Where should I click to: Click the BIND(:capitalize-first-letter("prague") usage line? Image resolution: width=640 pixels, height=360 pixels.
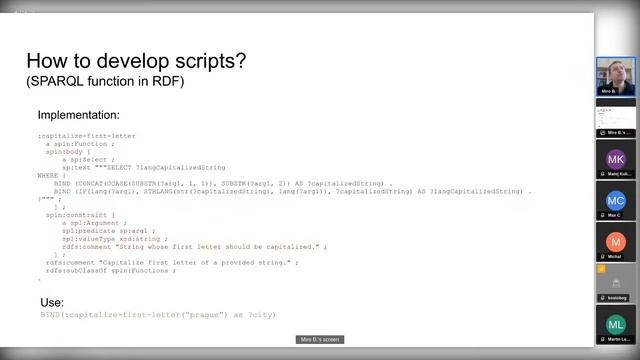tap(158, 315)
